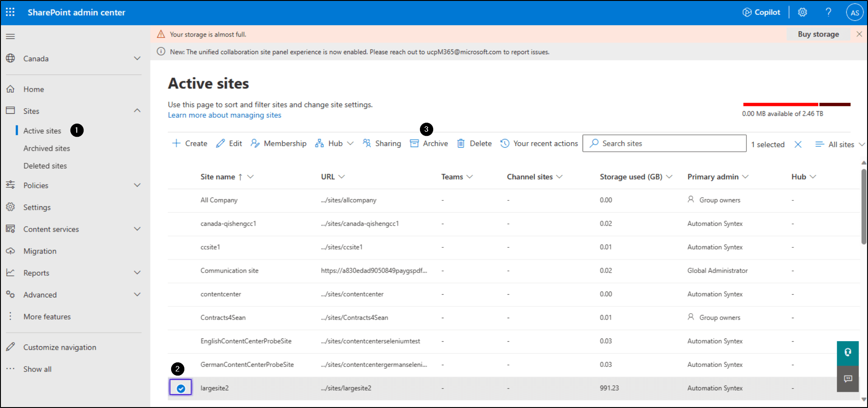This screenshot has height=408, width=868.
Task: Click the Buy storage button
Action: [x=818, y=34]
